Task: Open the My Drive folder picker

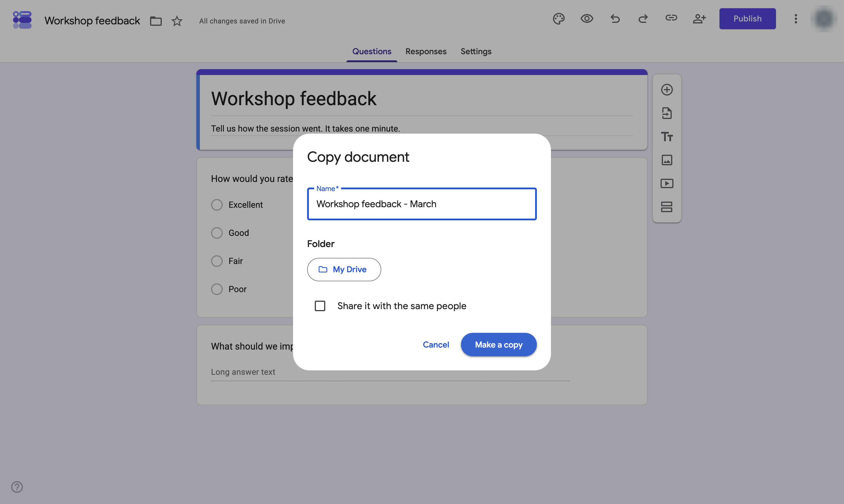Action: tap(344, 269)
